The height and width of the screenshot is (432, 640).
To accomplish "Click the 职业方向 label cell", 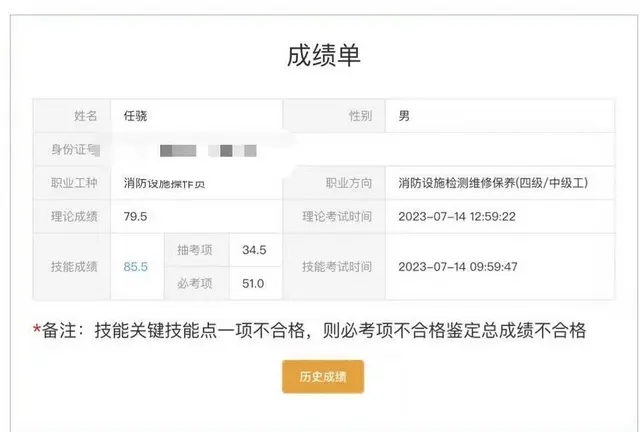I will coord(334,183).
